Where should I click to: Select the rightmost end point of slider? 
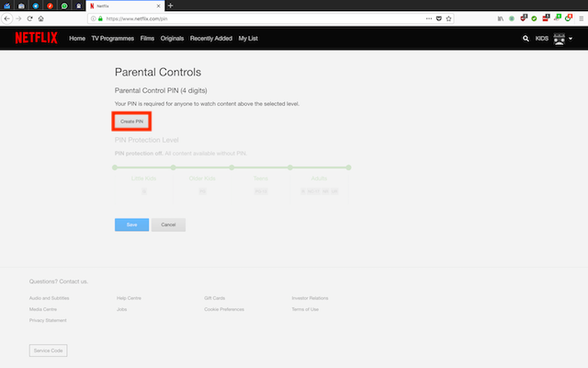pyautogui.click(x=348, y=167)
